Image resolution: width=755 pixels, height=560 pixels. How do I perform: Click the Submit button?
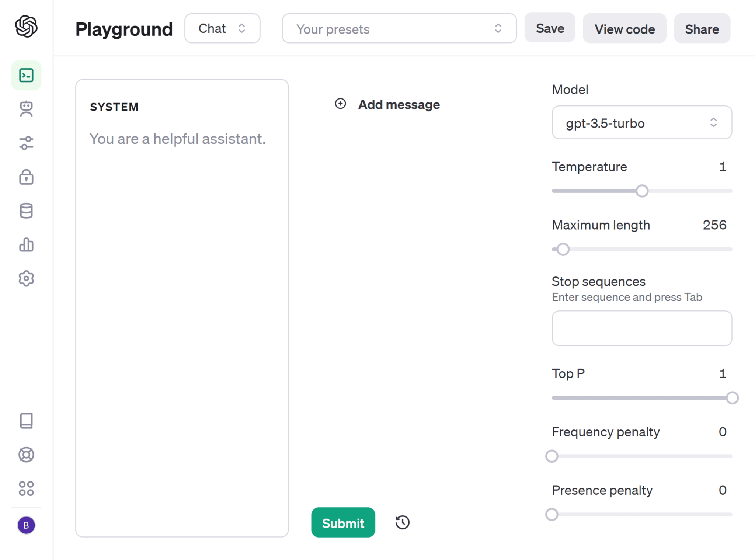tap(343, 522)
